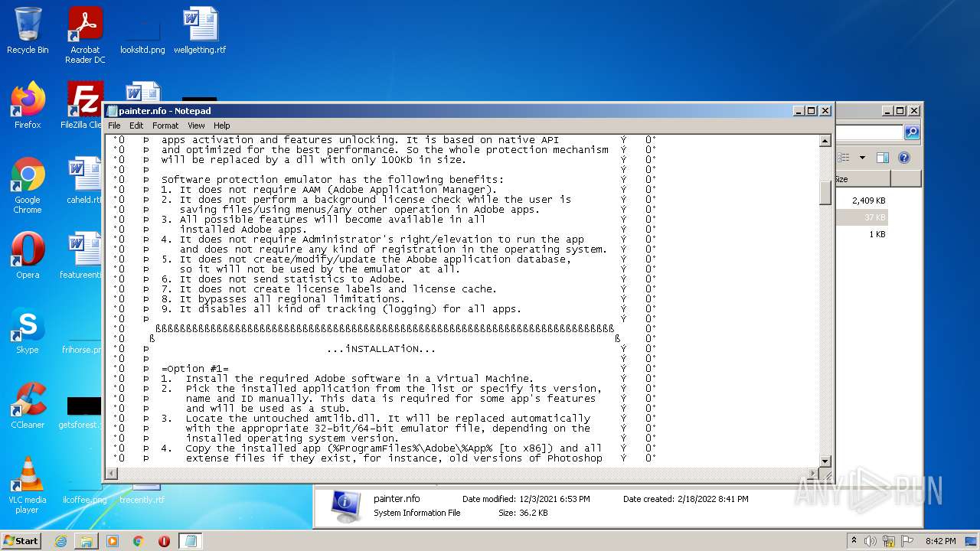980x551 pixels.
Task: Select the trecently.rtf desktop file
Action: coord(142,494)
